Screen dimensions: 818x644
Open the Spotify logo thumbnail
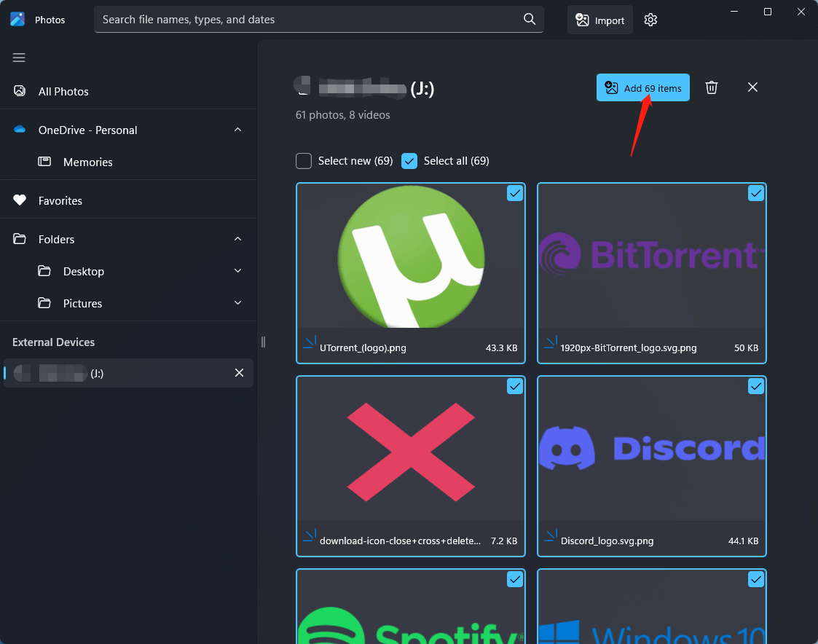click(411, 607)
